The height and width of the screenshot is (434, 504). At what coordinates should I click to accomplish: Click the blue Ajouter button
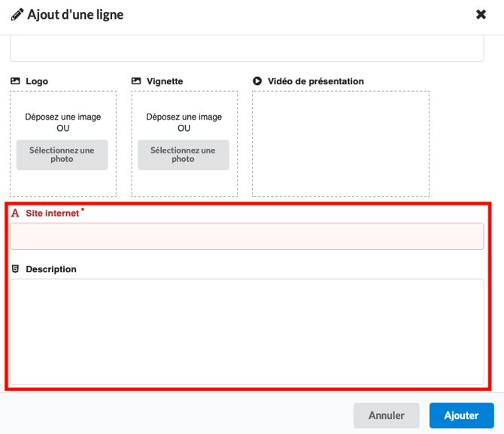click(x=461, y=415)
